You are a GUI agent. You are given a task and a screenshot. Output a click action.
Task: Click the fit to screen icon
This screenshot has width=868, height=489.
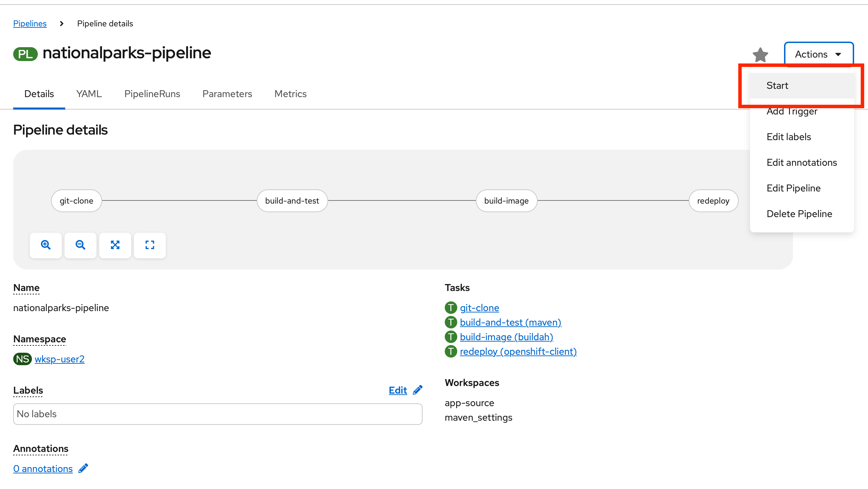coord(115,245)
